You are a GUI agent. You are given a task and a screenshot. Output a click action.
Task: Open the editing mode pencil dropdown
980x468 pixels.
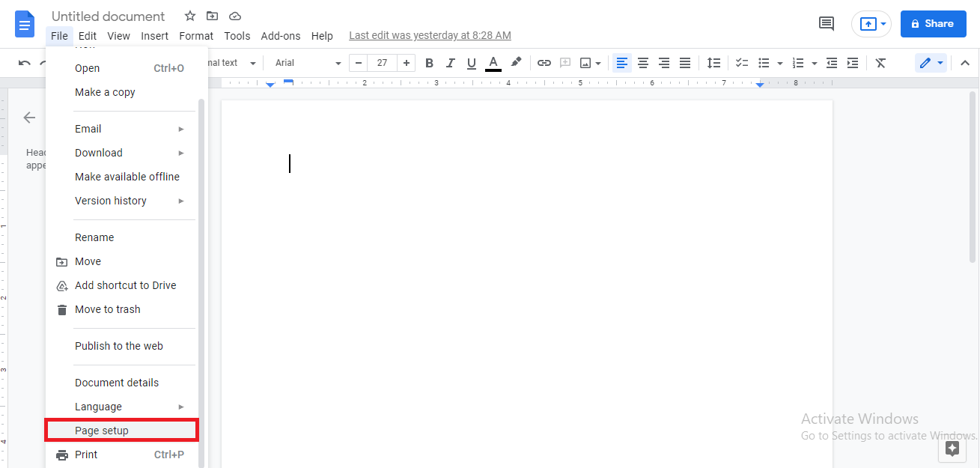931,63
